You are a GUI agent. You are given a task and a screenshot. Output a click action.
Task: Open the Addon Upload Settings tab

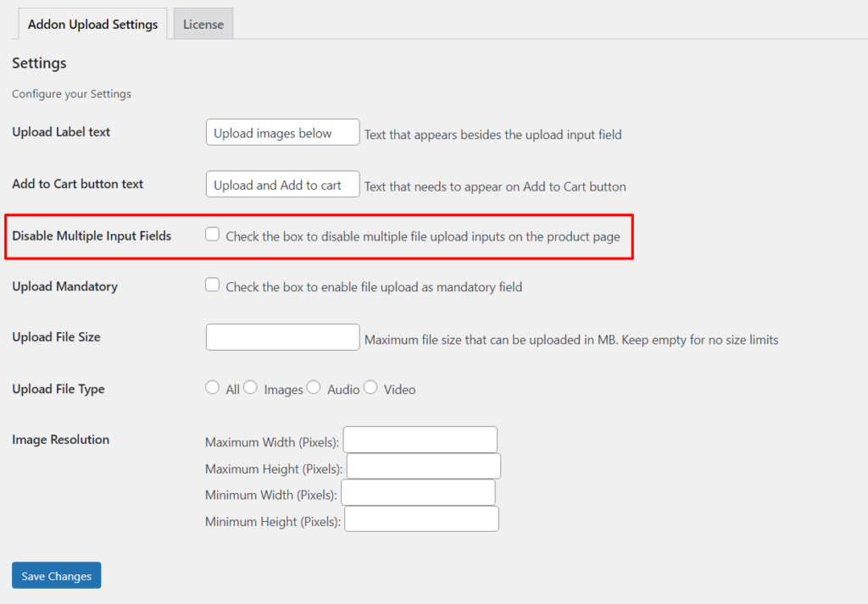92,24
